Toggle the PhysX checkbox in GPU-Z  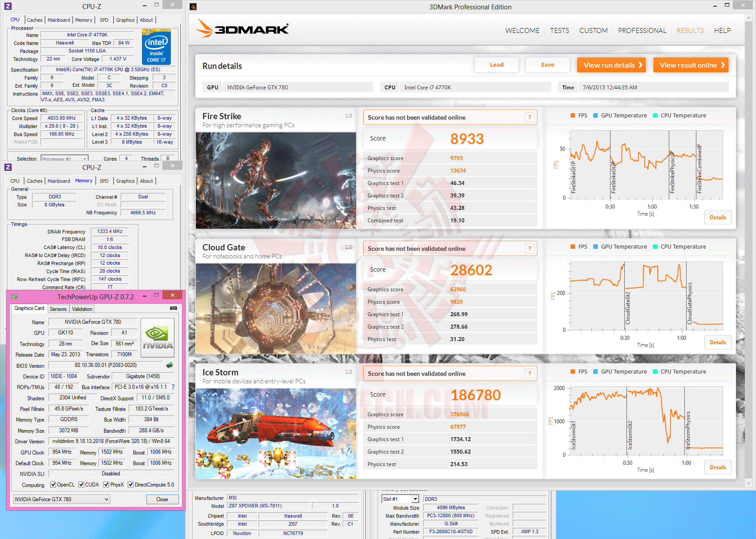[106, 485]
